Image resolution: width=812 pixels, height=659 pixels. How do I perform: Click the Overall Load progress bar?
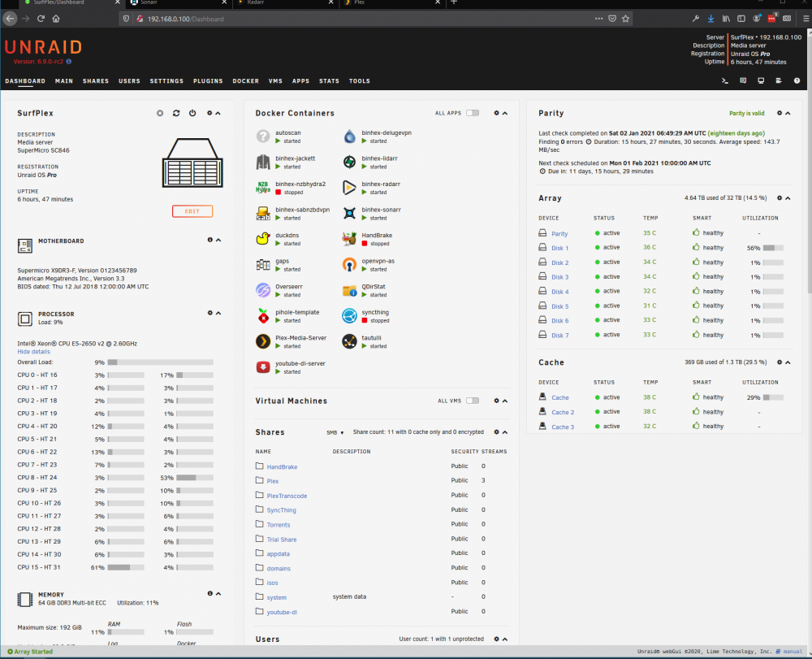(161, 362)
